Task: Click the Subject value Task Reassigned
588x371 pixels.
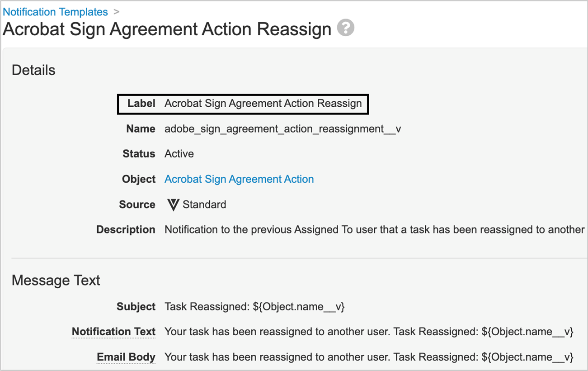Action: click(x=254, y=307)
